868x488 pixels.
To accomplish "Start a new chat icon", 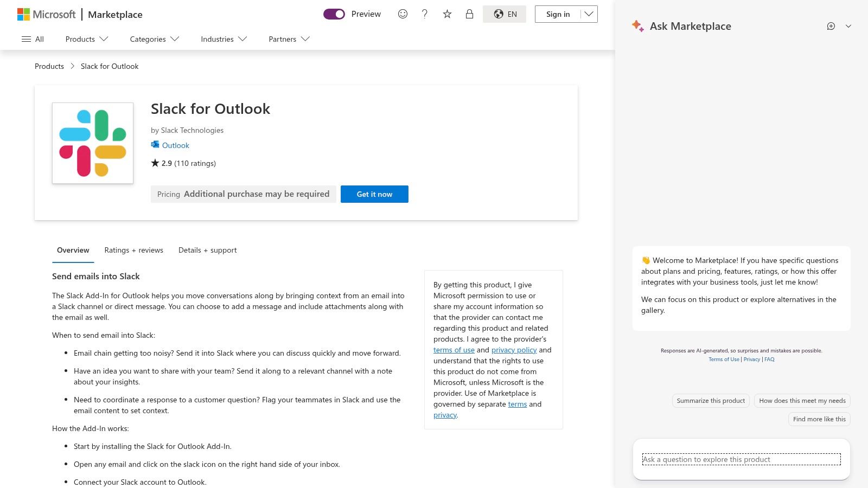I will coord(831,26).
